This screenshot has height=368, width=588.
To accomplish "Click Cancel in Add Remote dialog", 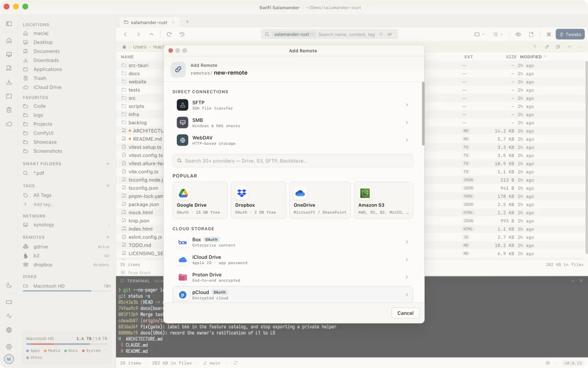I will (405, 313).
